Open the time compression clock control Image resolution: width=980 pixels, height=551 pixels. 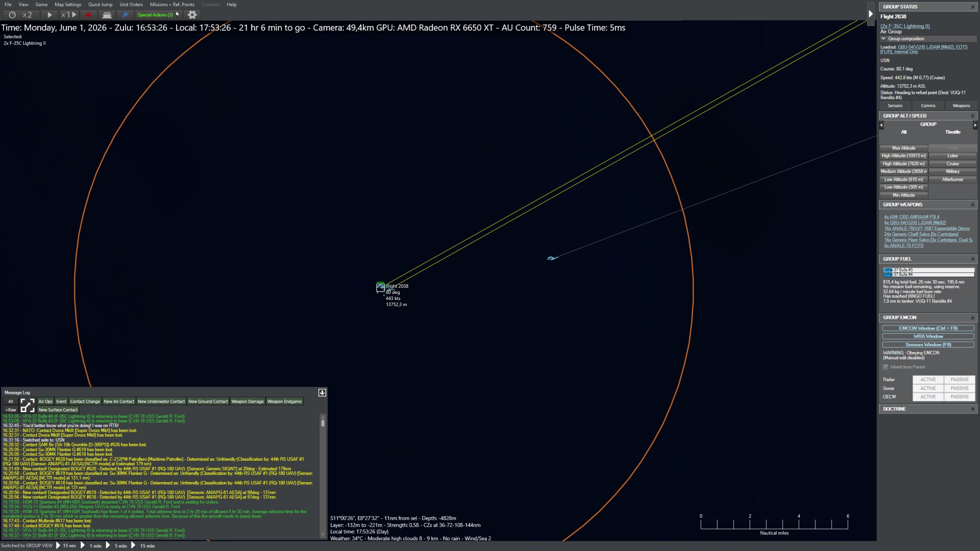coord(12,15)
